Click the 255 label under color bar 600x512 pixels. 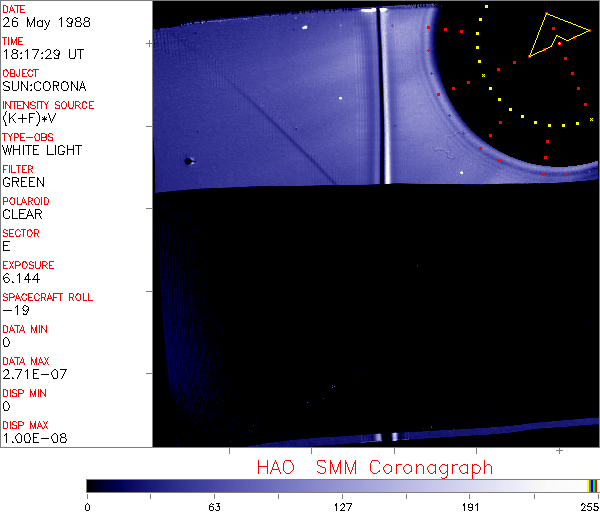tap(589, 505)
